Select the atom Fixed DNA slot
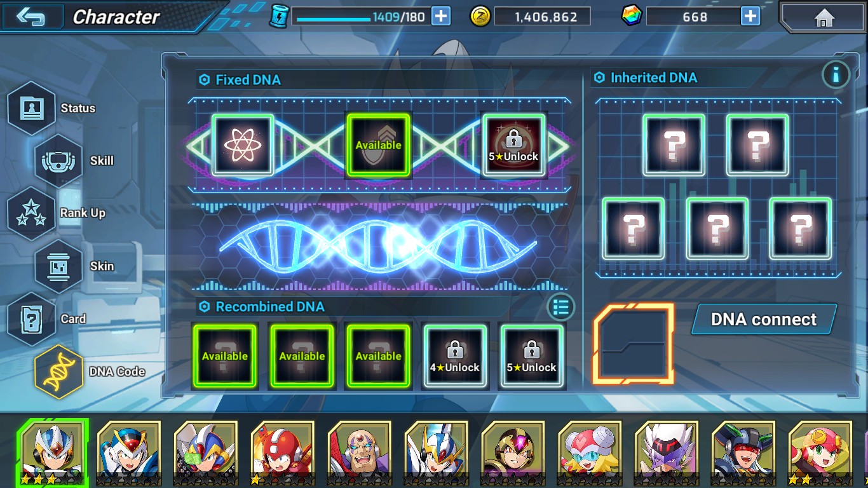The height and width of the screenshot is (488, 868). [x=243, y=146]
